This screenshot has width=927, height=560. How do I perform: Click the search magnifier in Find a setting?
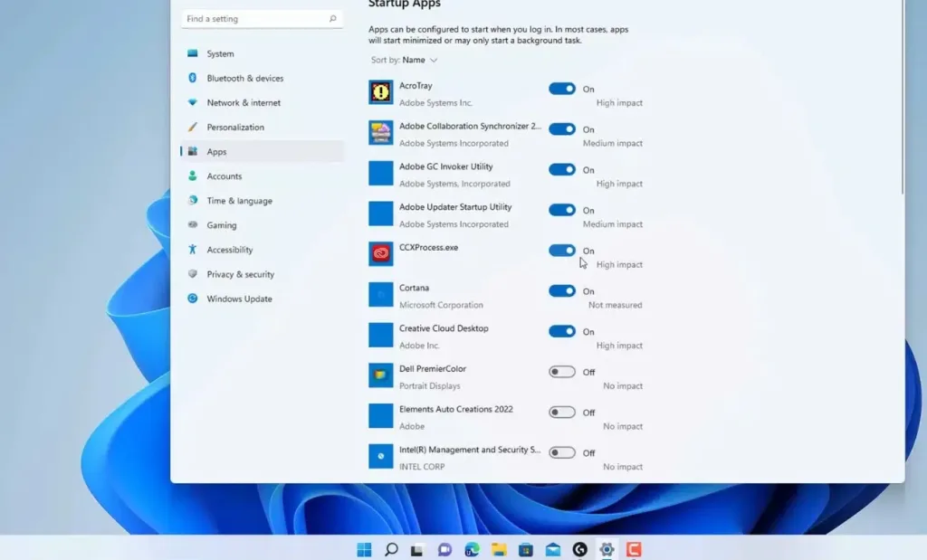(334, 18)
